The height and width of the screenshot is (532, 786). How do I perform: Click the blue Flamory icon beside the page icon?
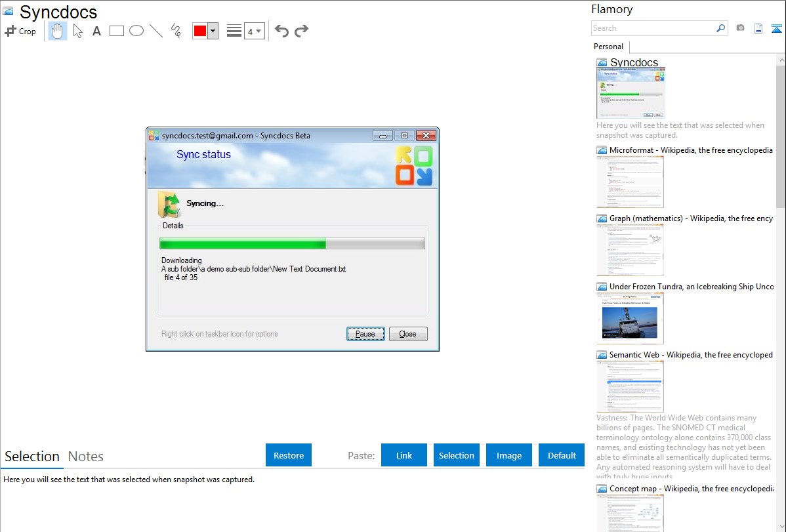tap(776, 28)
